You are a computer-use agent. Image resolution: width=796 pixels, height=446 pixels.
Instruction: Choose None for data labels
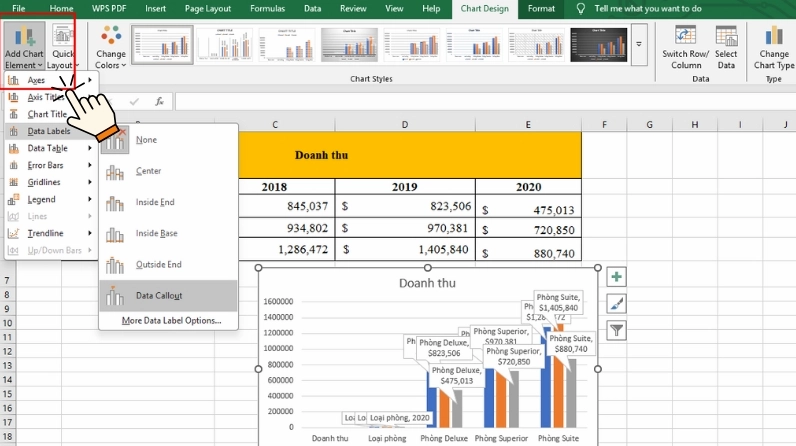click(x=168, y=140)
